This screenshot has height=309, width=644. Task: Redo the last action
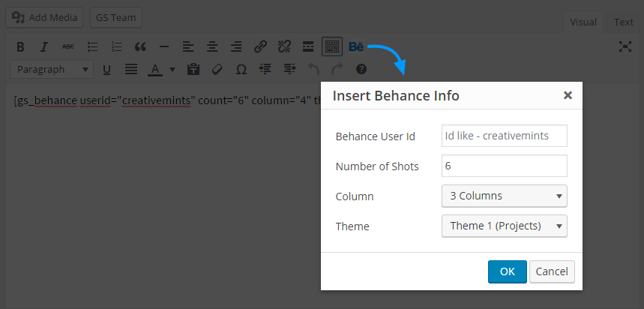(337, 70)
